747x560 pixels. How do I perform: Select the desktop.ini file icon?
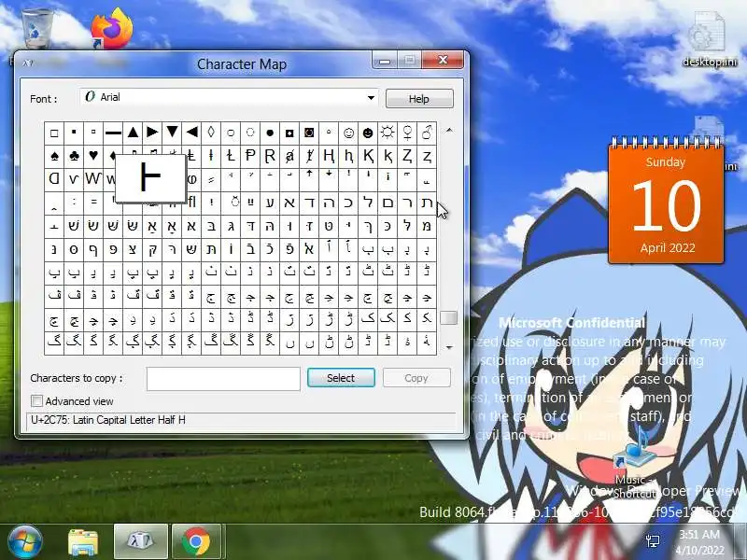click(710, 40)
